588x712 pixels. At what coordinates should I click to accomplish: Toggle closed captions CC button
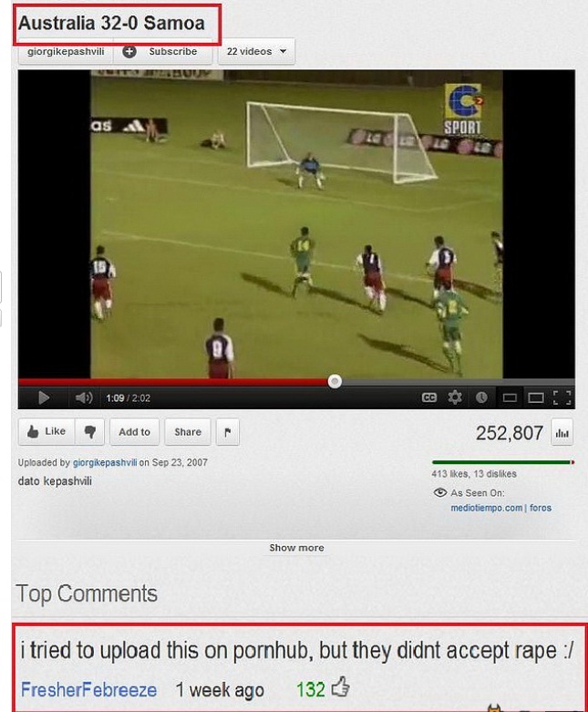[x=429, y=397]
